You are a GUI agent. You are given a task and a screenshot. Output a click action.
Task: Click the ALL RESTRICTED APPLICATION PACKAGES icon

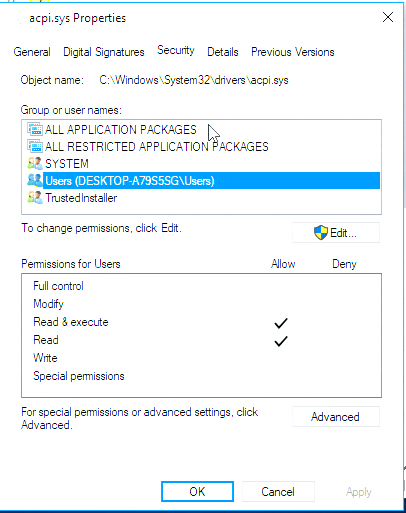point(35,146)
